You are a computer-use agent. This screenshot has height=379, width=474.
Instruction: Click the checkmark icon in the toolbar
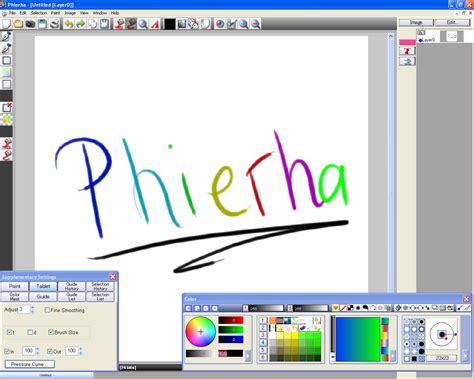(x=232, y=24)
